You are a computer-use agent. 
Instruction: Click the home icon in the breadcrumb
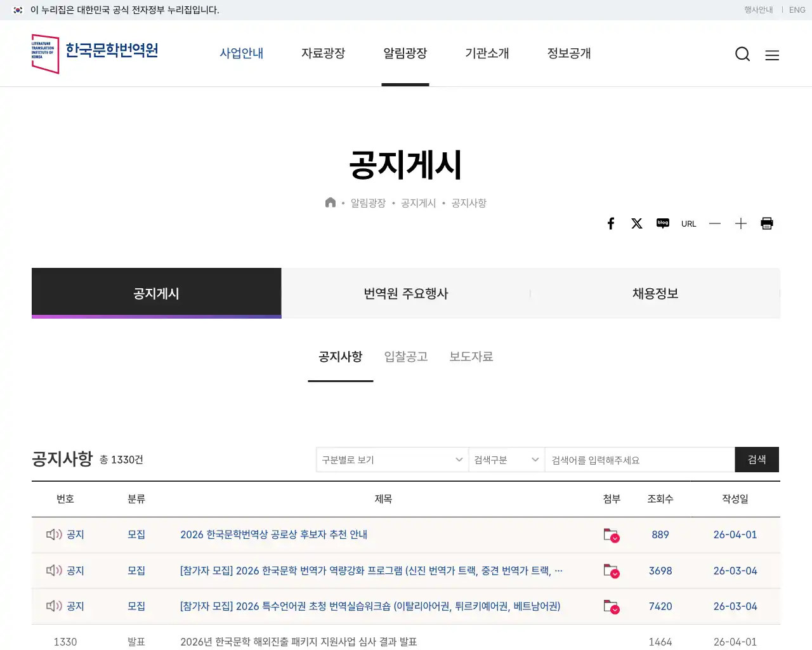pos(330,202)
